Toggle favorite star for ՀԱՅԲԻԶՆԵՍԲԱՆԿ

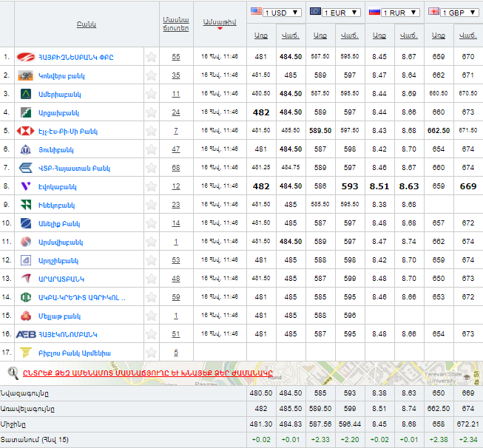[151, 57]
